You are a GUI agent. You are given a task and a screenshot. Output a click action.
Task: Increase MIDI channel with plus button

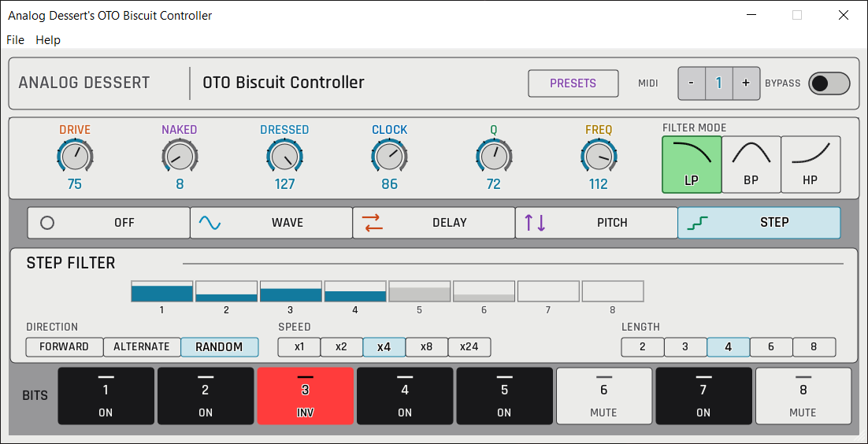coord(746,83)
